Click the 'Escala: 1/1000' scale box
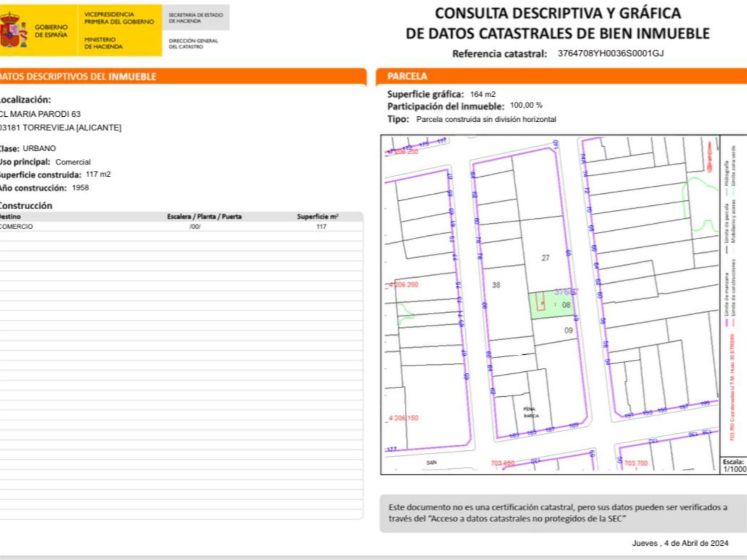 coord(734,465)
